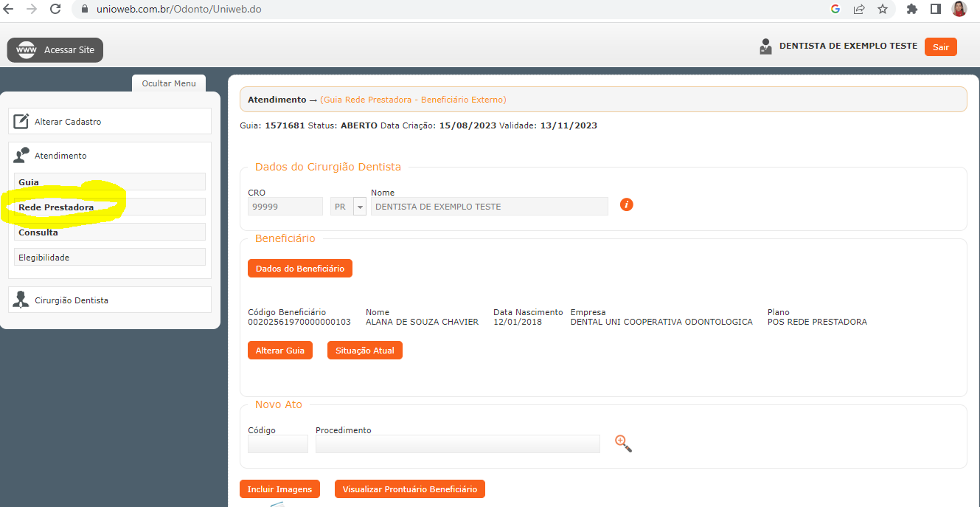
Task: Click the Incluir Imagens button
Action: [279, 489]
